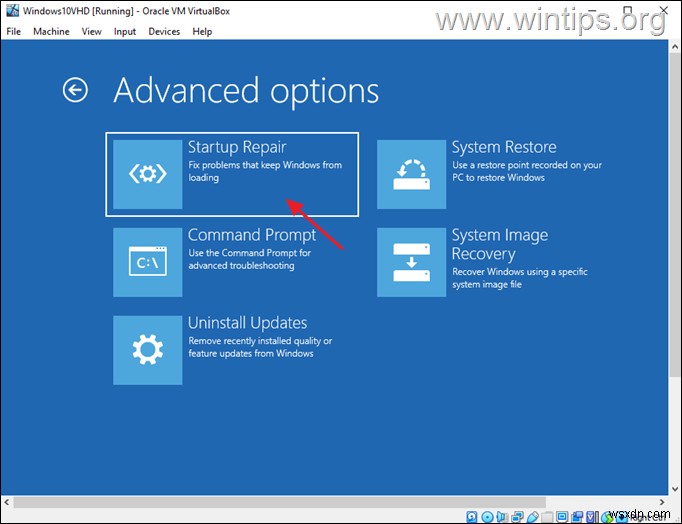This screenshot has width=682, height=524.
Task: Click the vertical scrollbar down arrow
Action: point(675,489)
